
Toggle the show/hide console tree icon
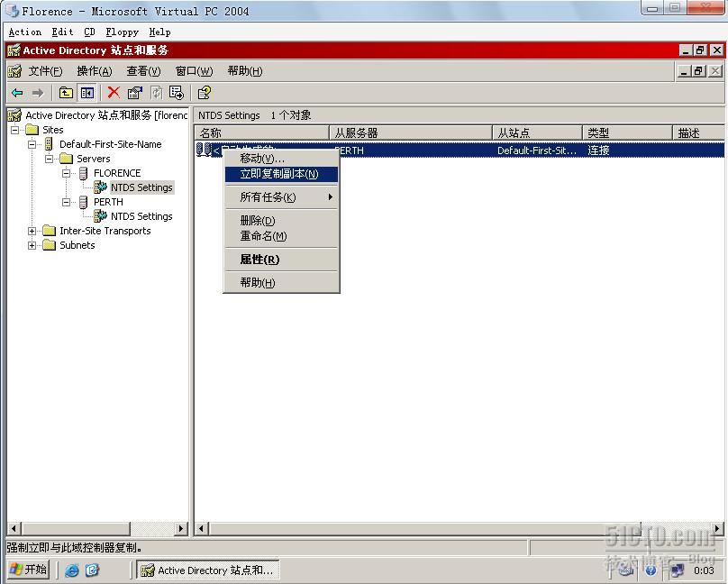86,93
